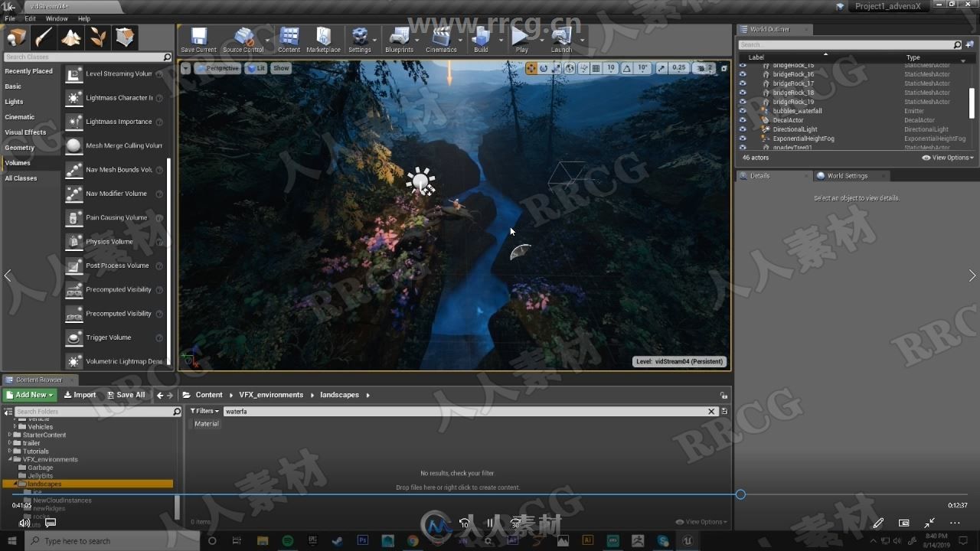The height and width of the screenshot is (551, 980).
Task: Maximize the viewport with the corner icon
Action: [x=724, y=68]
